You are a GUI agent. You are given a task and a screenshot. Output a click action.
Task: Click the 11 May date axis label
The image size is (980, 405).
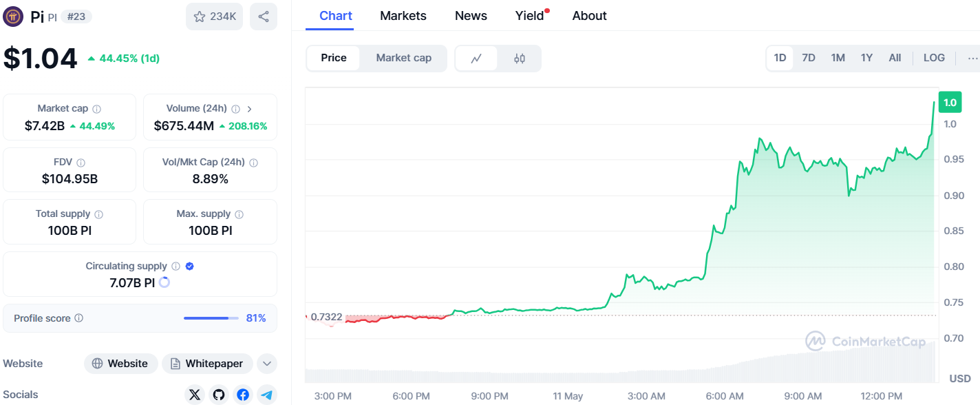click(568, 396)
